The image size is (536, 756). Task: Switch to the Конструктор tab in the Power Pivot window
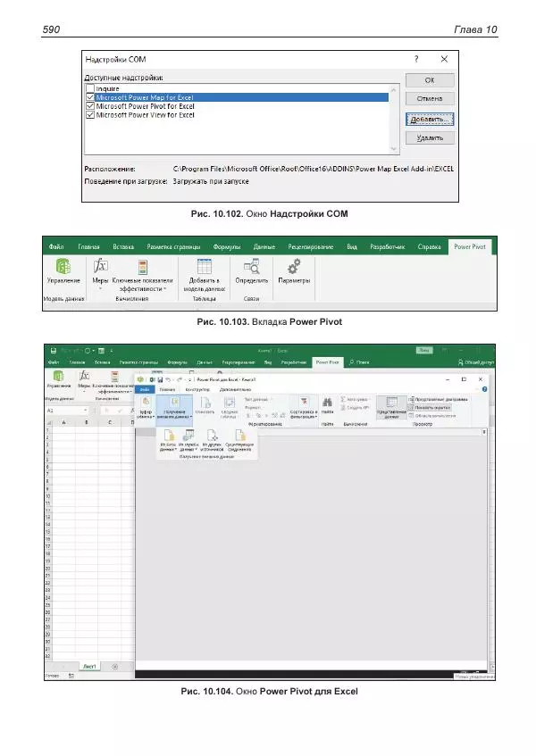click(x=197, y=389)
